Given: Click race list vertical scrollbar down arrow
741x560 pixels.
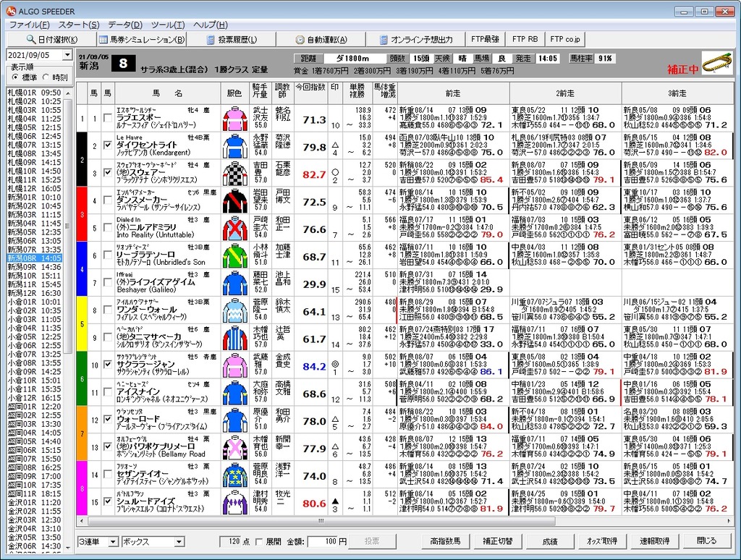Looking at the screenshot, I should (x=67, y=547).
